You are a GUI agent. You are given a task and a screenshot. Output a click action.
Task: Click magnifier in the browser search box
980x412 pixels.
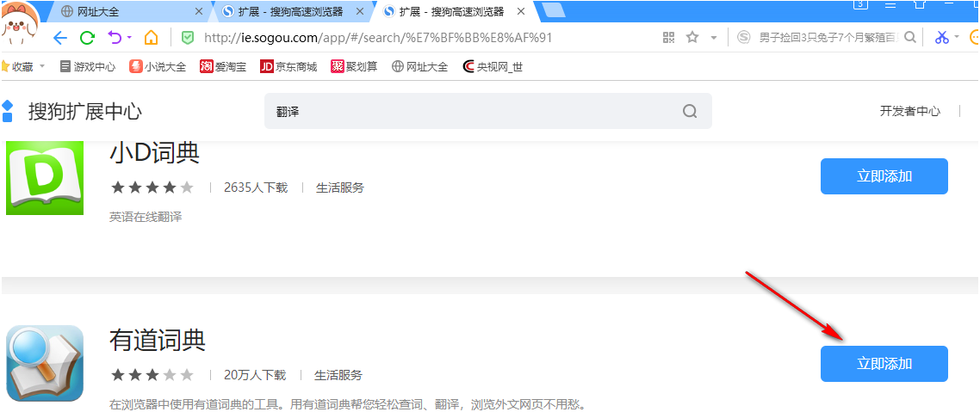point(910,38)
